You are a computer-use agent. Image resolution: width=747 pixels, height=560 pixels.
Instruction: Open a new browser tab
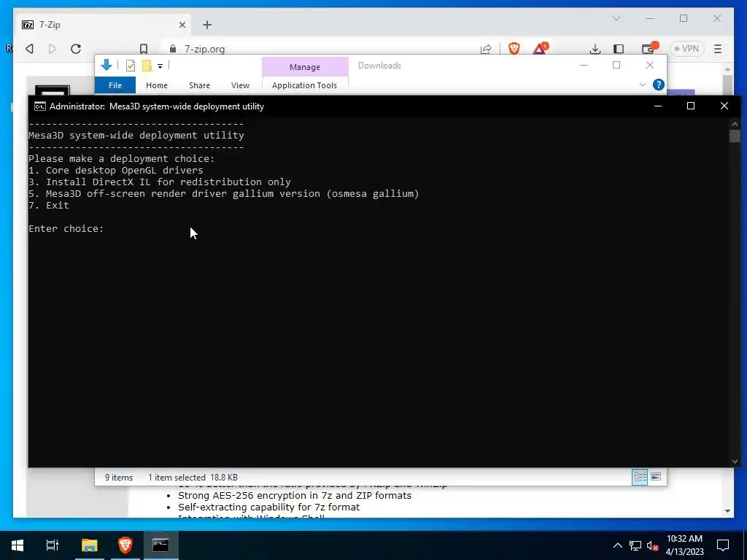206,25
